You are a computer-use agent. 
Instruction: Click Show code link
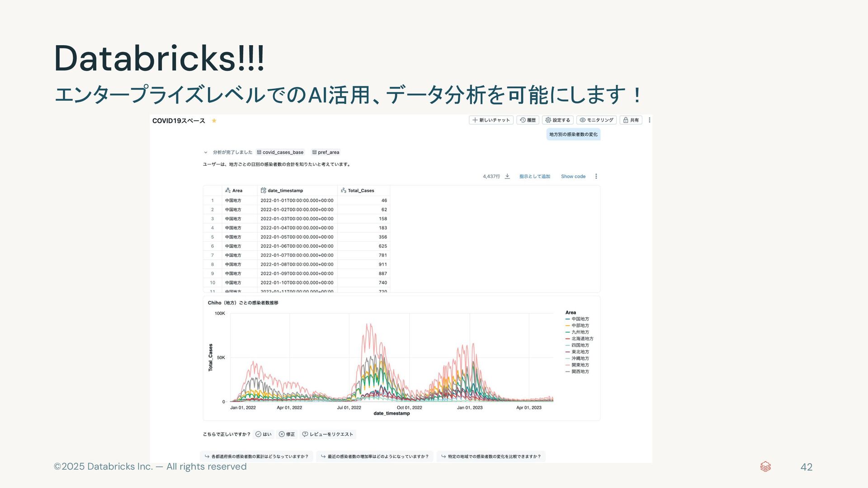coord(573,177)
